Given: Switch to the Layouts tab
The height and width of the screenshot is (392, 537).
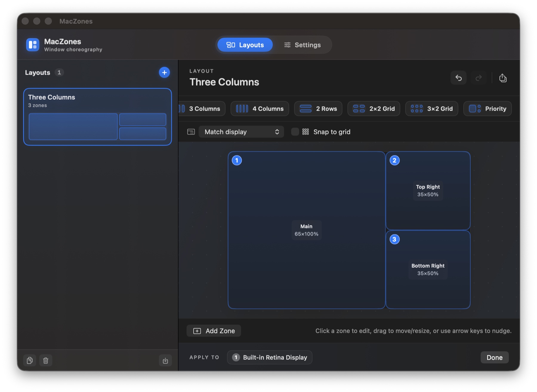Looking at the screenshot, I should click(245, 45).
